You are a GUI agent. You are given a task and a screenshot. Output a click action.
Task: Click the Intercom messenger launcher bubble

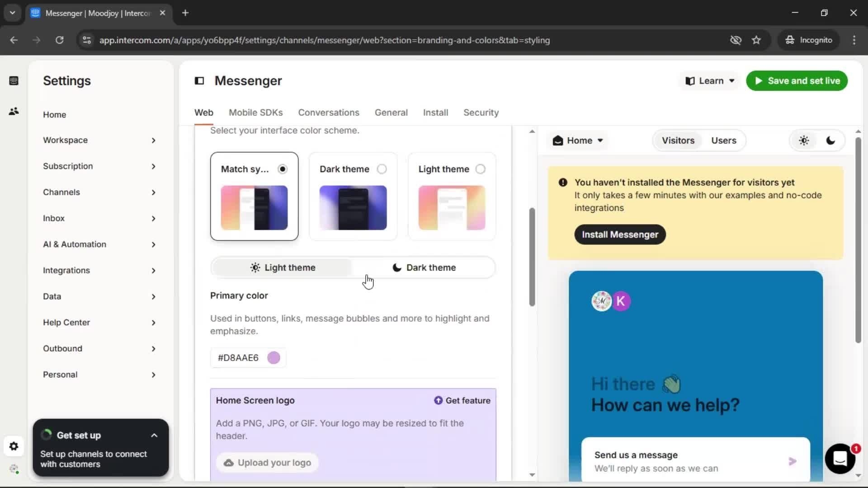(840, 459)
